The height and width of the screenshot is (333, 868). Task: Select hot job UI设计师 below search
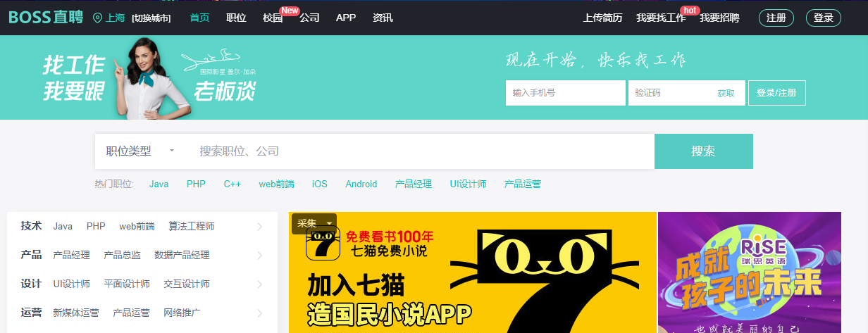469,184
